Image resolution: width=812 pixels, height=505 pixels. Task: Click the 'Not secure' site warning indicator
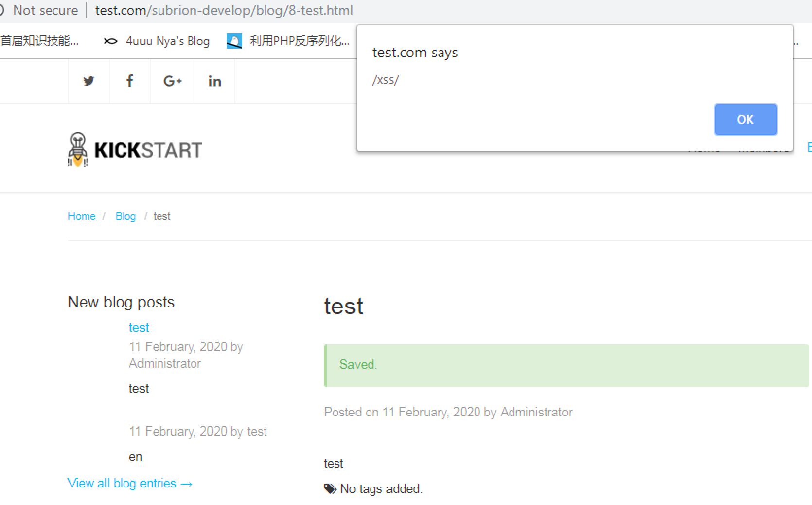[45, 10]
